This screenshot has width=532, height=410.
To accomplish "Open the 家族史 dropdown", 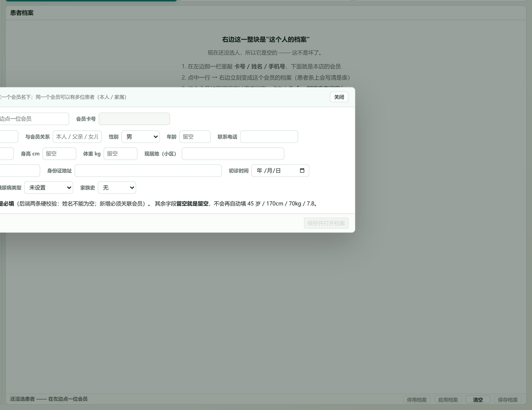I will [117, 188].
